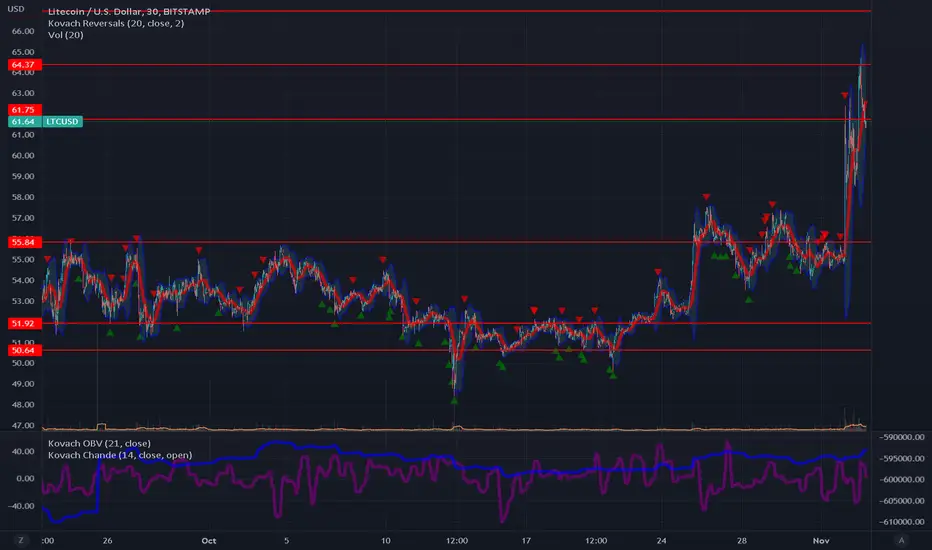Select the Vol (20) indicator legend
This screenshot has height=550, width=932.
coord(65,35)
